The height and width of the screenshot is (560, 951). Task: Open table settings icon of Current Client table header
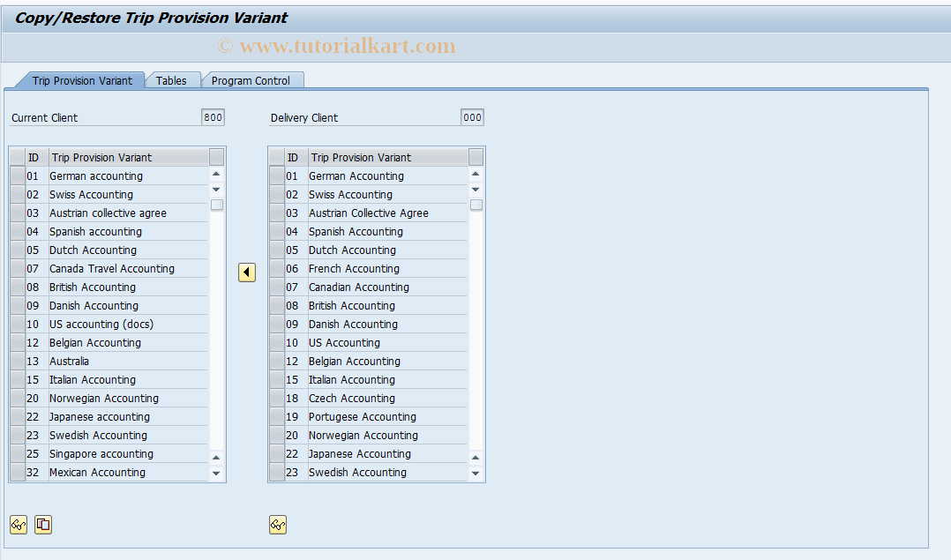pyautogui.click(x=216, y=158)
